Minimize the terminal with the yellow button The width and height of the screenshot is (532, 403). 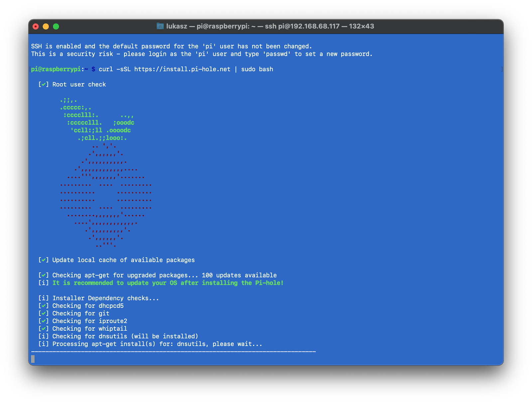(x=46, y=26)
